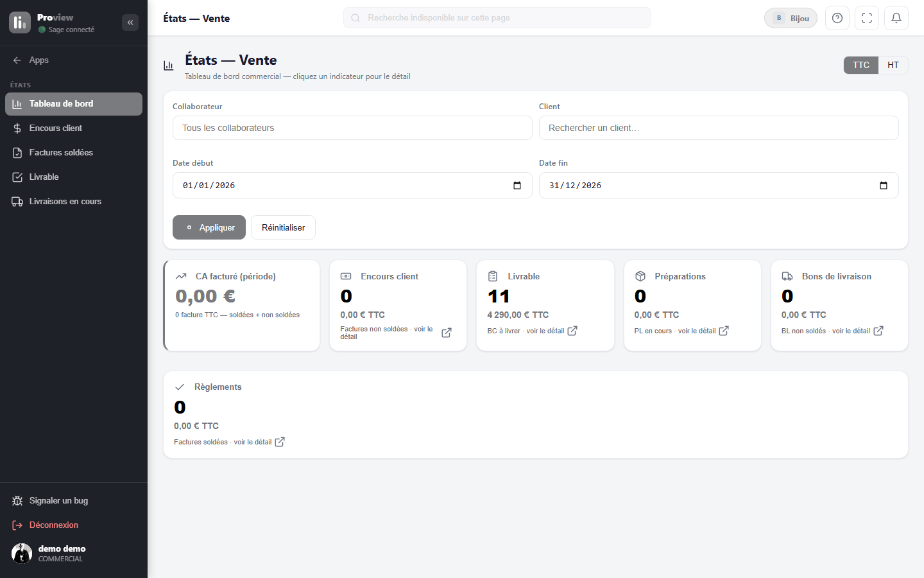The width and height of the screenshot is (924, 578).
Task: Click the dollar icon for Encours client
Action: pos(17,128)
